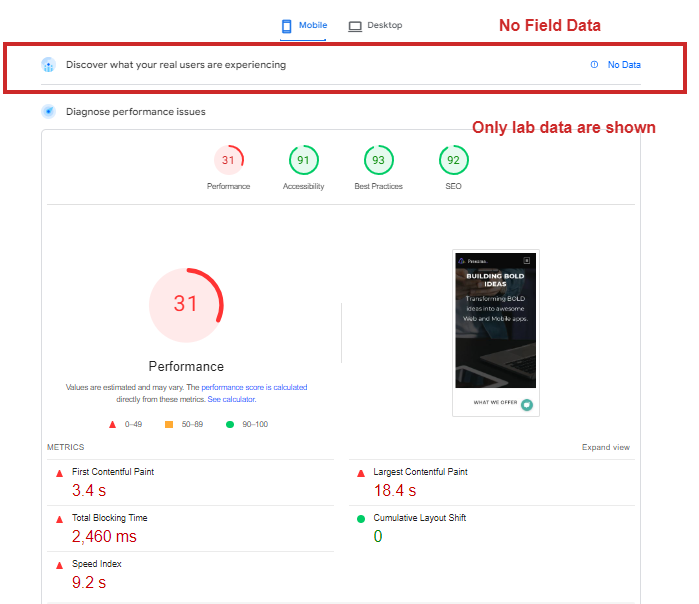Click the No Data link
The height and width of the screenshot is (604, 699).
624,65
